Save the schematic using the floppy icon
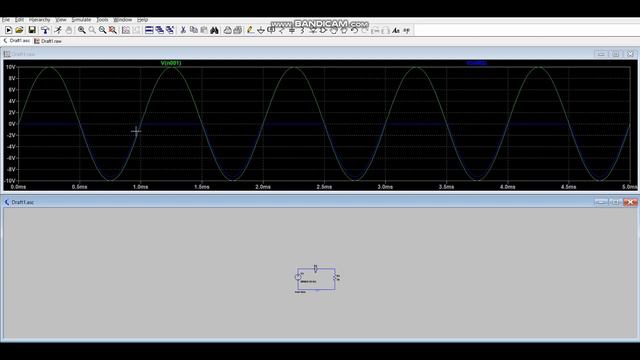The width and height of the screenshot is (640, 360). [32, 30]
